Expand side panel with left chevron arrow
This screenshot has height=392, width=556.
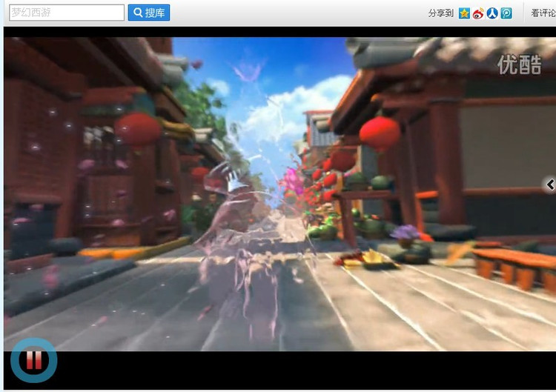tap(550, 185)
